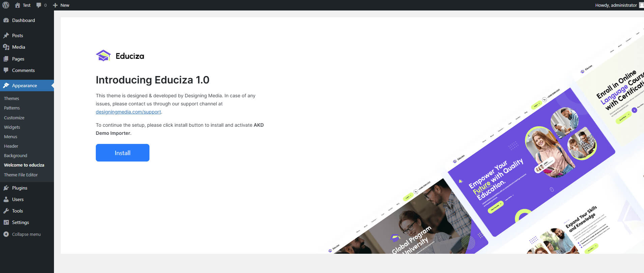Open the Plugins menu
This screenshot has height=273, width=644.
[x=27, y=188]
